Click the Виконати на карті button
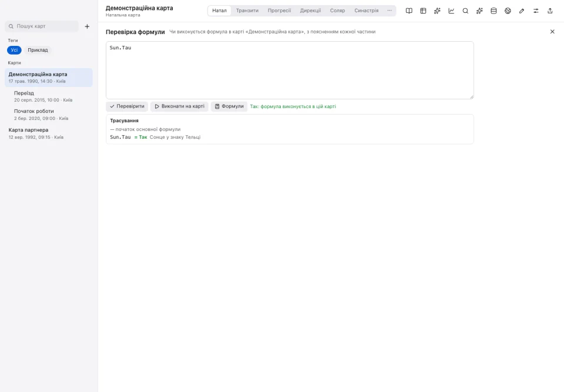The width and height of the screenshot is (564, 392). click(180, 106)
